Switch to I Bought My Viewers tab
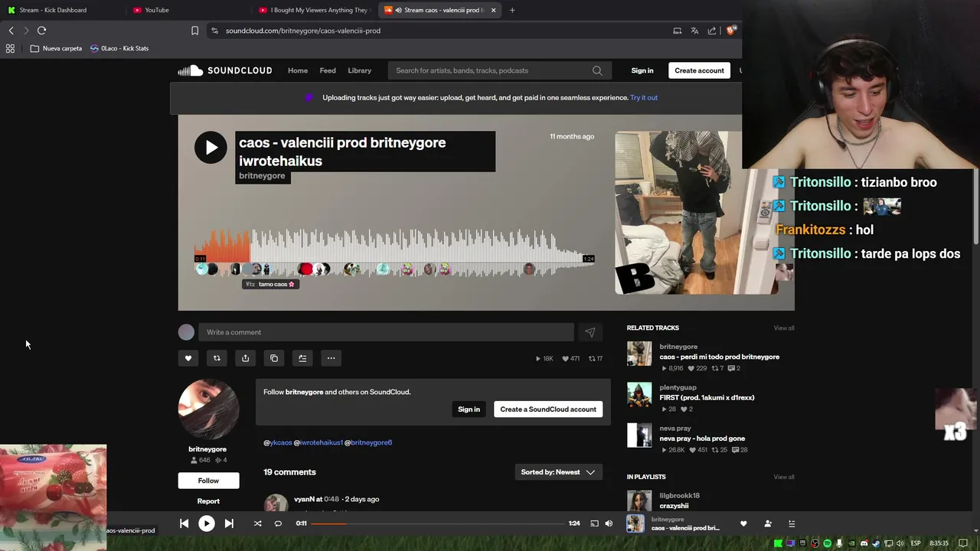Screen dimensions: 980x551 (314, 10)
